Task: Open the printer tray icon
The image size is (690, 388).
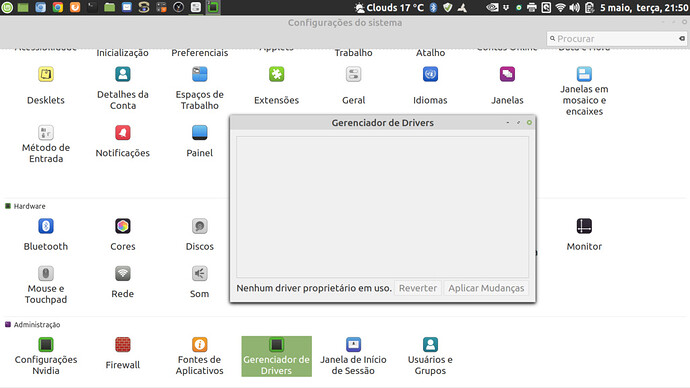Action: click(532, 7)
